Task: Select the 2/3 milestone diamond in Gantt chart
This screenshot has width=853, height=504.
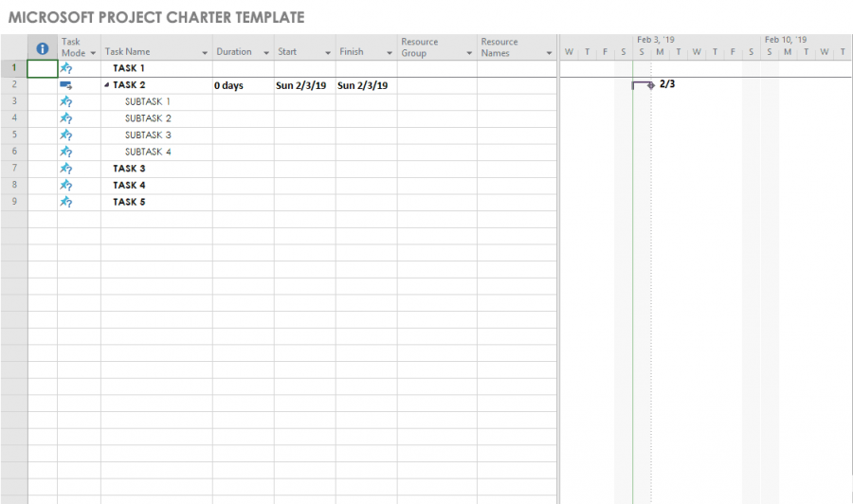Action: click(650, 85)
